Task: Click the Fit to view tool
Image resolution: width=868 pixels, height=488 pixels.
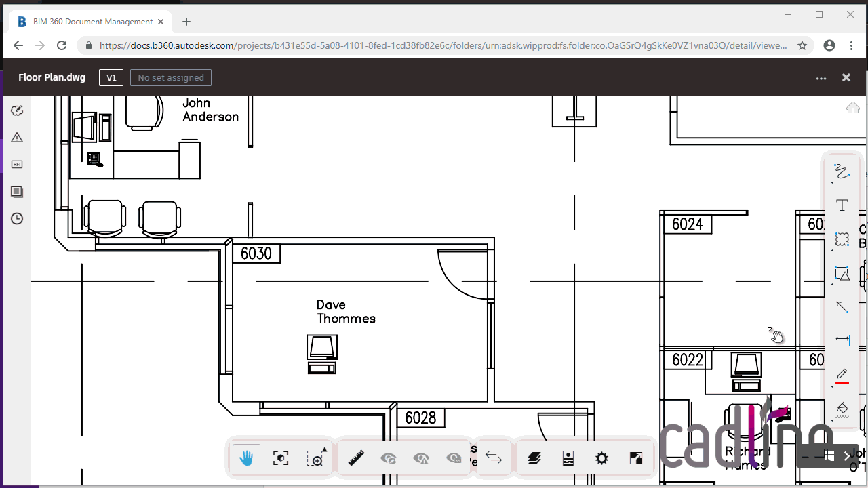Action: point(280,459)
